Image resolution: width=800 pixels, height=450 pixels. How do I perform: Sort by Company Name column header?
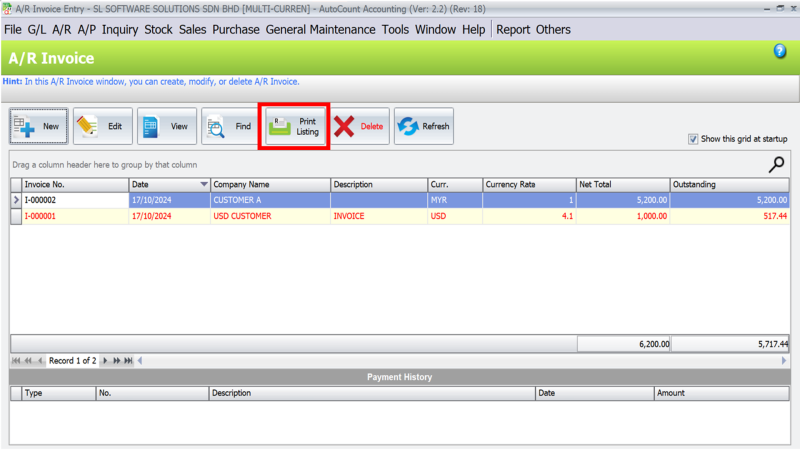[270, 184]
